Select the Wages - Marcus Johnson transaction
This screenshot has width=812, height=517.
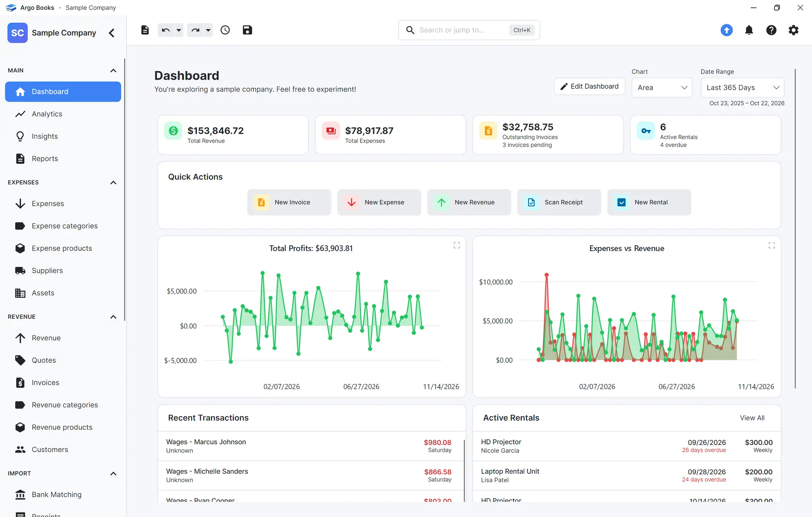point(310,446)
